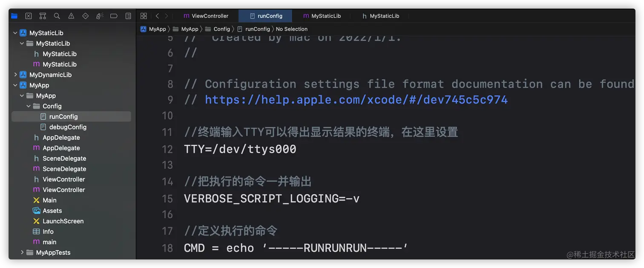Screen dimensions: 644x268
Task: Open the Breakpoint navigator icon
Action: (x=114, y=16)
